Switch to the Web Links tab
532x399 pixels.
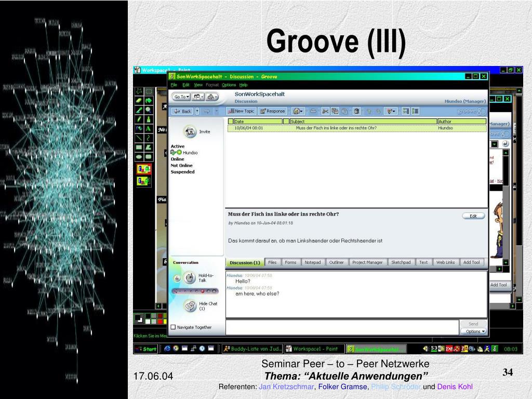click(445, 262)
